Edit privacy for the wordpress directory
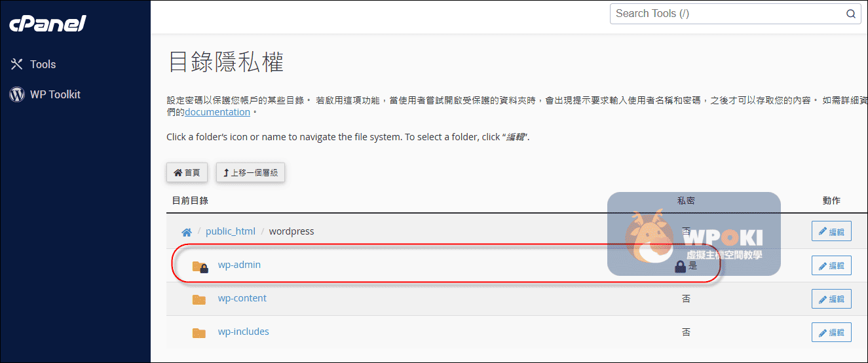868x363 pixels. (831, 232)
